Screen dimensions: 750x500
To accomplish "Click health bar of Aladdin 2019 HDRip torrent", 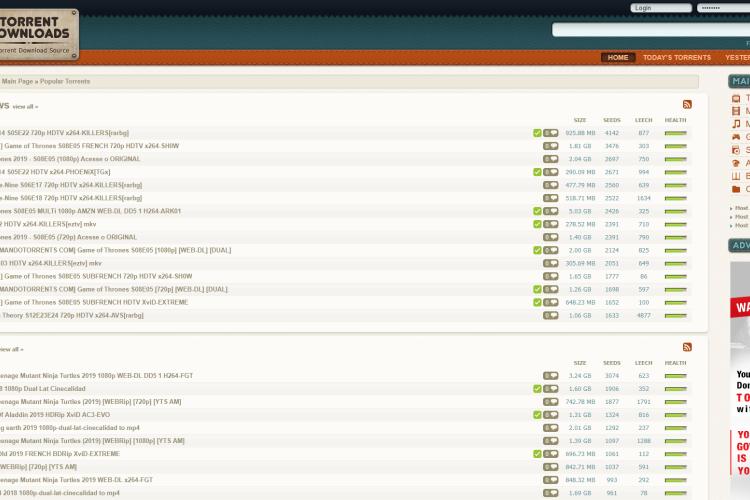I will (x=675, y=415).
